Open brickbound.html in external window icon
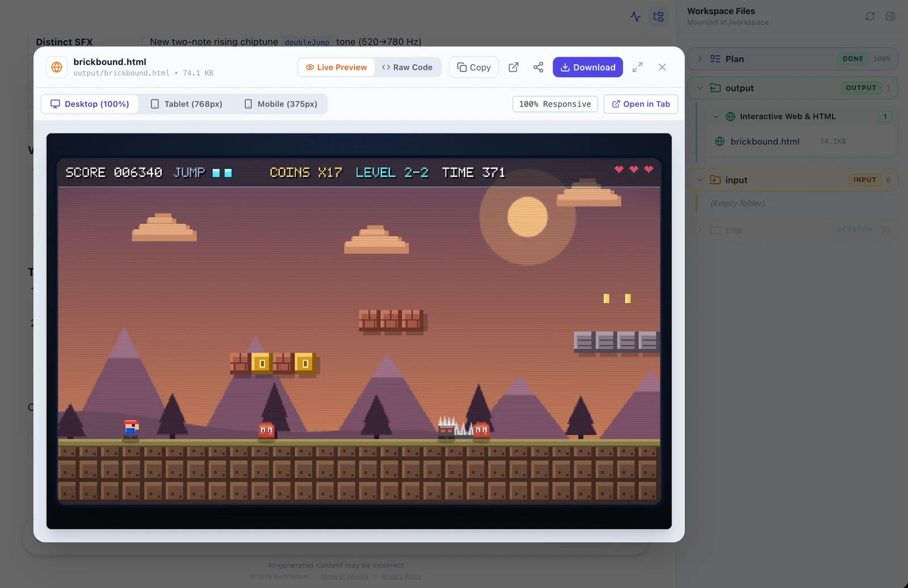Image resolution: width=908 pixels, height=588 pixels. 514,67
